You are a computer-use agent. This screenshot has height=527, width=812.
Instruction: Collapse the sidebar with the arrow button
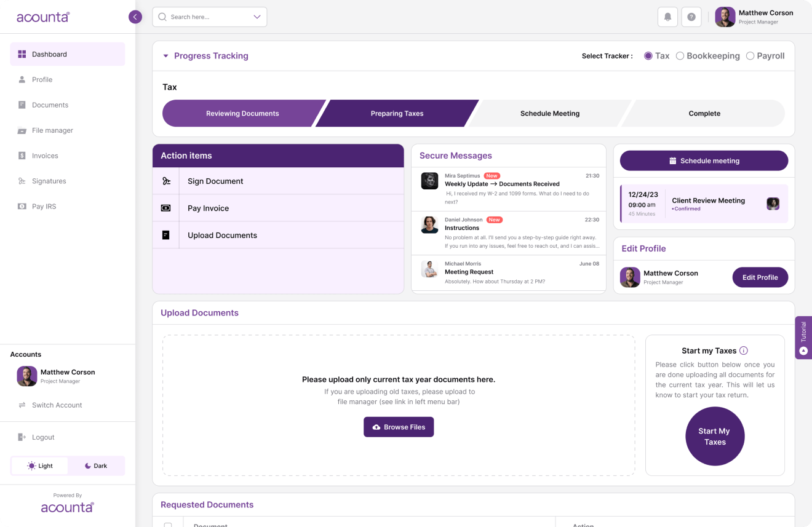(x=135, y=17)
